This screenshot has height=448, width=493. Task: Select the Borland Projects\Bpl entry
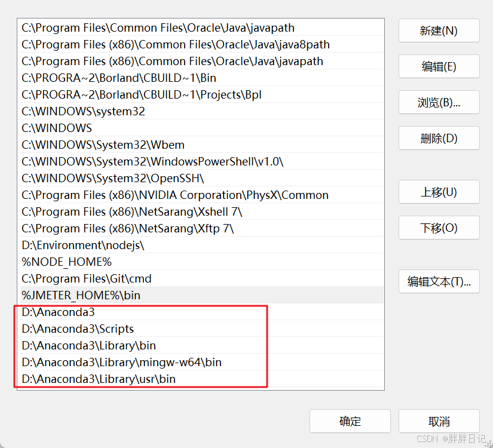201,94
